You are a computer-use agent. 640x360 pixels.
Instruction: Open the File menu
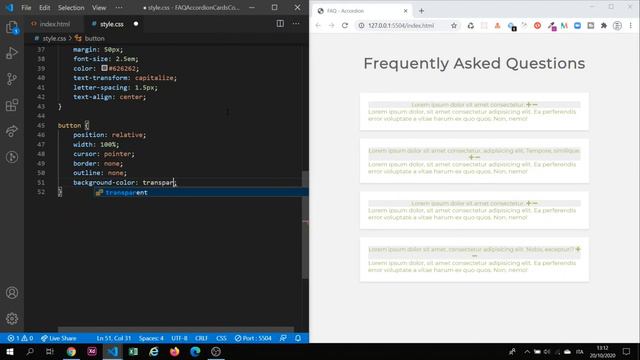tap(26, 7)
